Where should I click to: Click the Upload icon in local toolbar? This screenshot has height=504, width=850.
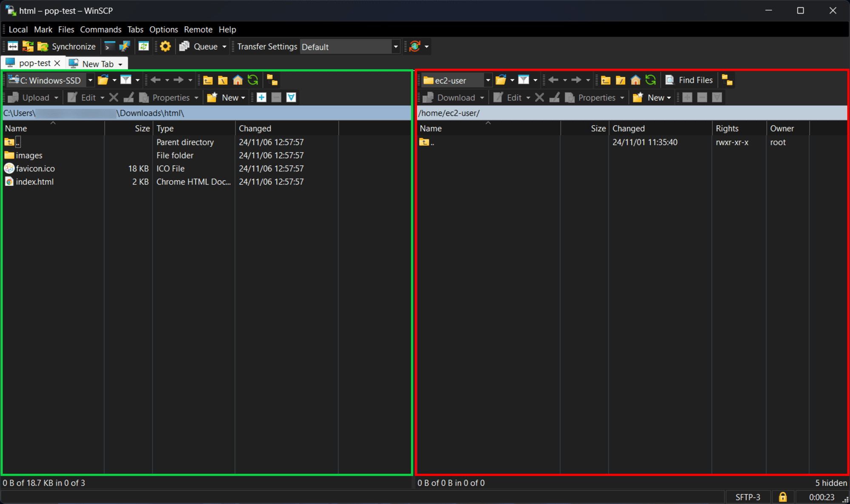point(13,97)
